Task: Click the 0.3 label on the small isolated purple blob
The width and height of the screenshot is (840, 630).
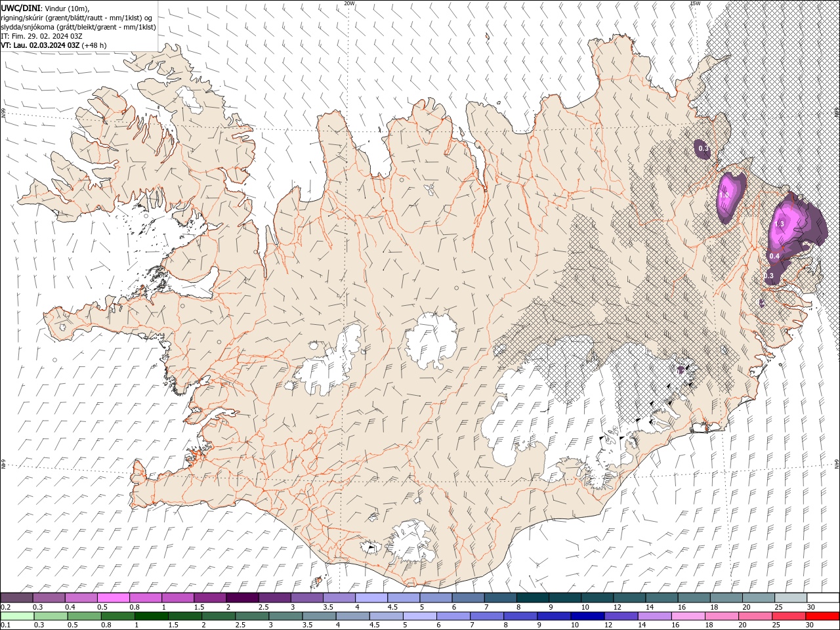Action: pos(703,149)
